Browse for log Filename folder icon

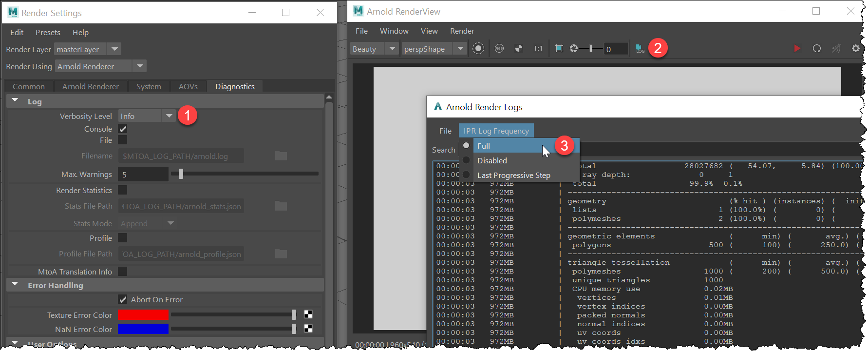pos(281,156)
